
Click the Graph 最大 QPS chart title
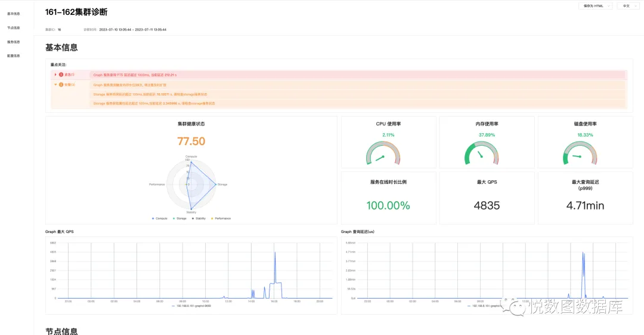tap(60, 232)
